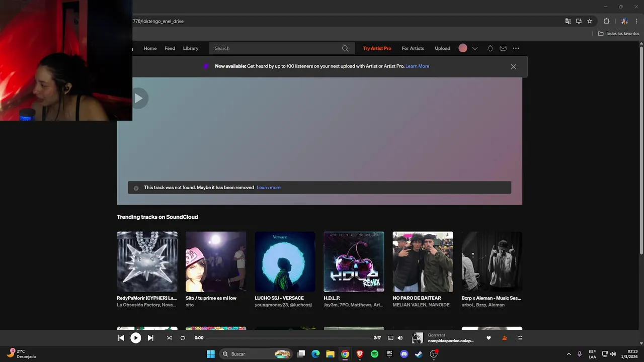Viewport: 644px width, 362px height.
Task: Open the cast to device icon
Action: tap(390, 338)
